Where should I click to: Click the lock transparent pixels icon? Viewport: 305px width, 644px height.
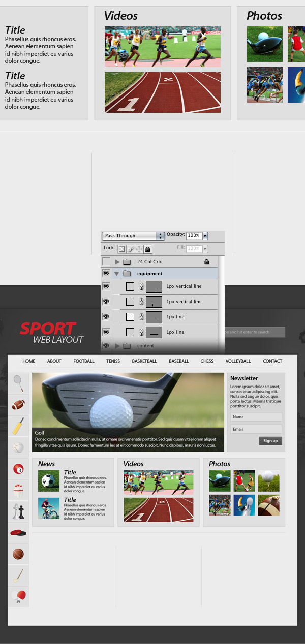pyautogui.click(x=121, y=249)
